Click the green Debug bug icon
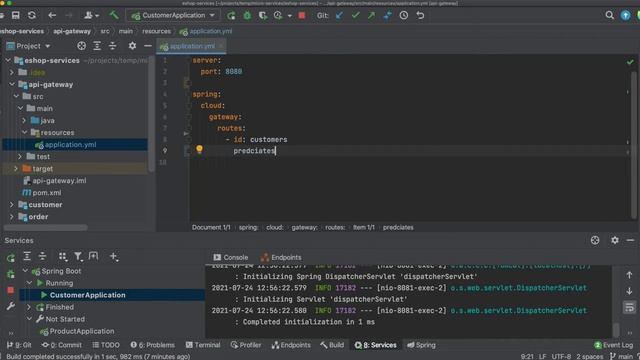The width and height of the screenshot is (640, 360). (247, 16)
